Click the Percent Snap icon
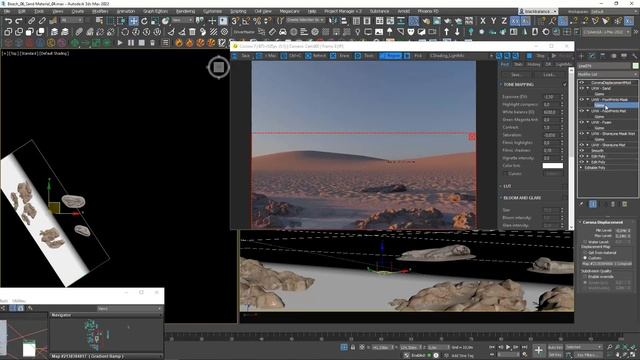The width and height of the screenshot is (640, 360). [x=257, y=21]
